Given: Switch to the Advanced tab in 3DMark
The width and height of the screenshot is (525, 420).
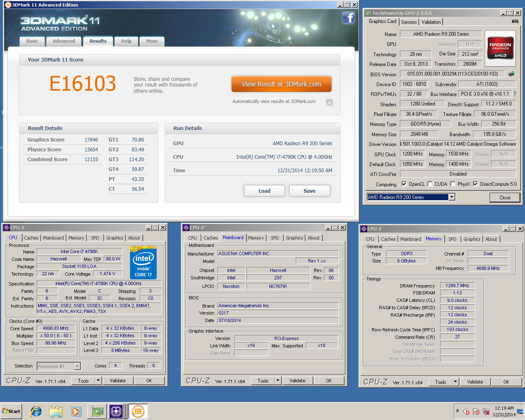Looking at the screenshot, I should pyautogui.click(x=64, y=41).
